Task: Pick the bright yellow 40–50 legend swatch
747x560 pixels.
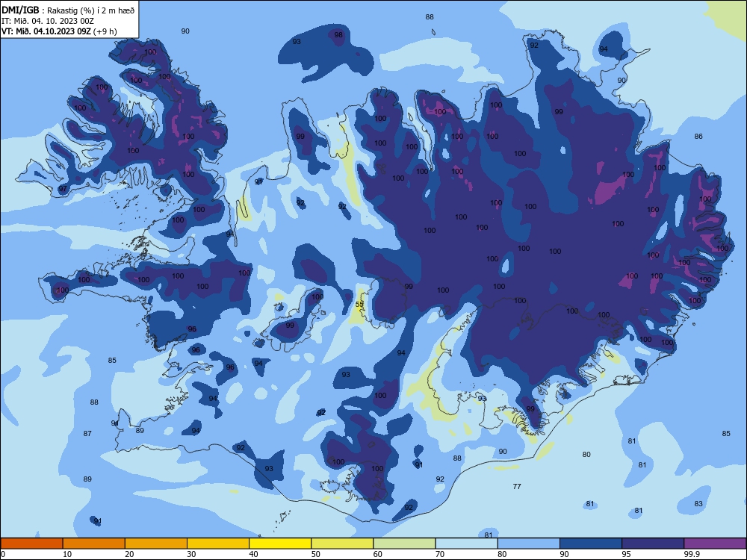Action: (x=280, y=544)
